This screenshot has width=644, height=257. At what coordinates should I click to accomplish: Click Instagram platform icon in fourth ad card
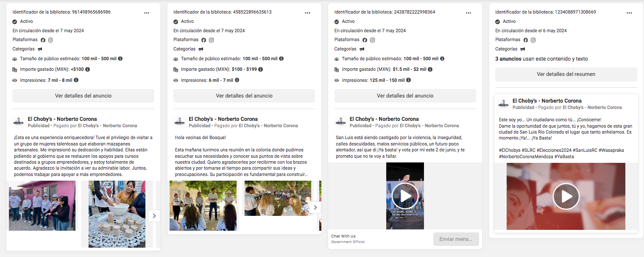[533, 40]
